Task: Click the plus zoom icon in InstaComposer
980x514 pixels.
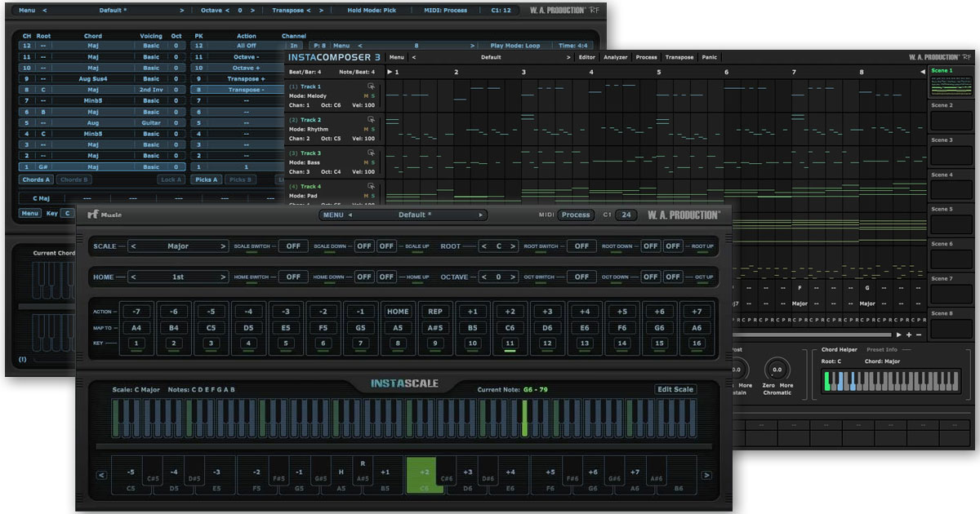Action: pos(908,335)
